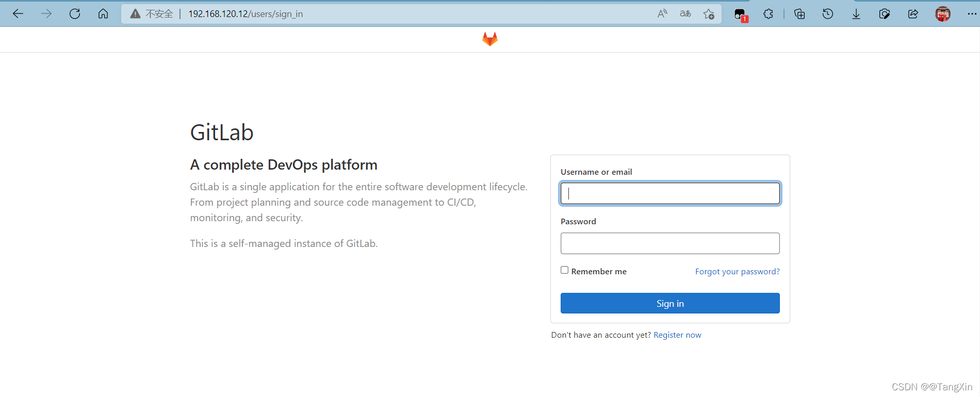
Task: Go back using the browser back arrow
Action: [18, 14]
